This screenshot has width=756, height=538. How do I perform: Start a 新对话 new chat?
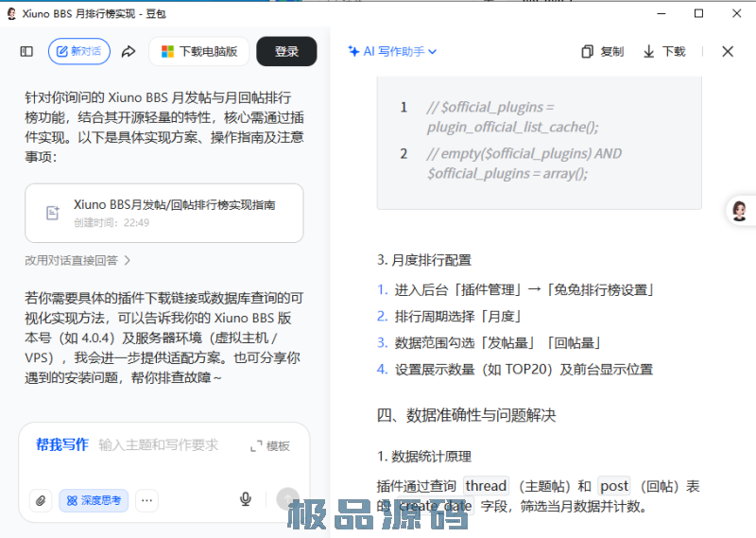79,52
